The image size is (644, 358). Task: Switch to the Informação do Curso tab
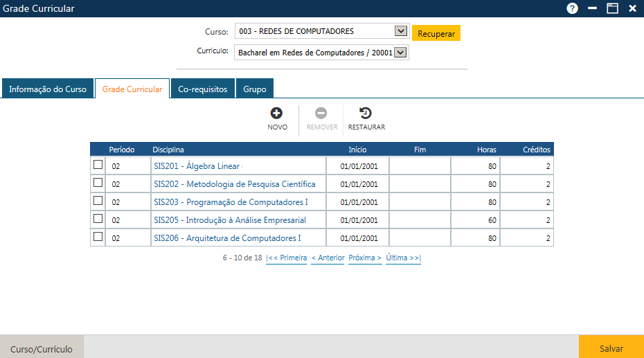coord(48,89)
